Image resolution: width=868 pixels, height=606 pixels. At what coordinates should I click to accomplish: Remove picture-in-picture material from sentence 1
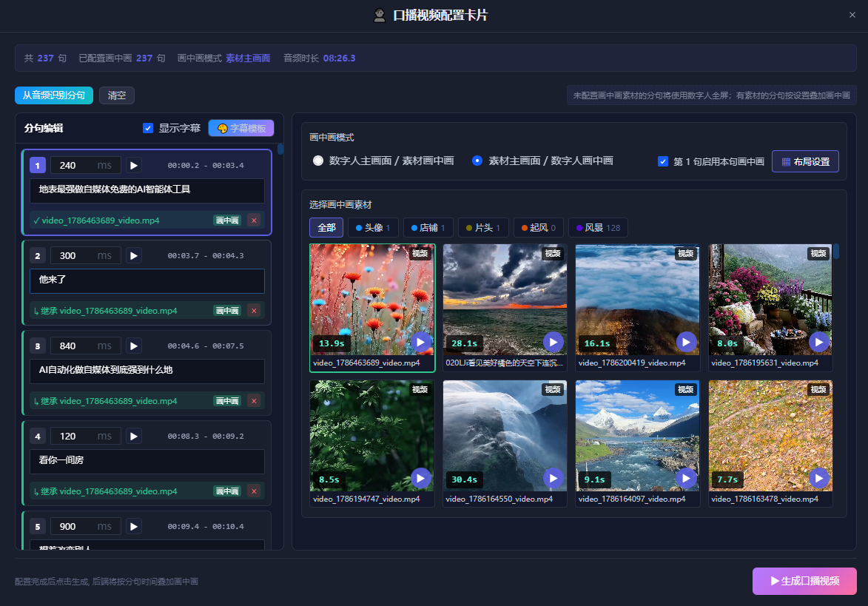pyautogui.click(x=254, y=220)
